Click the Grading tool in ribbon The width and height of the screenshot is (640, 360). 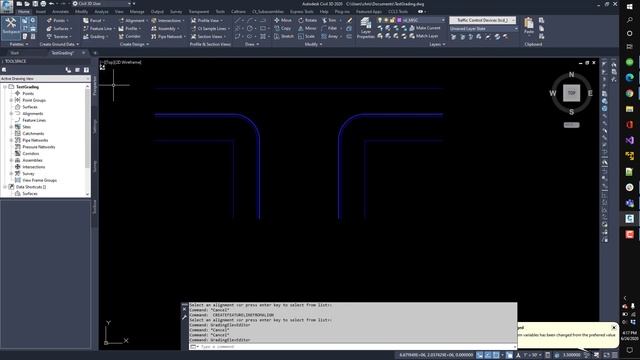(95, 37)
